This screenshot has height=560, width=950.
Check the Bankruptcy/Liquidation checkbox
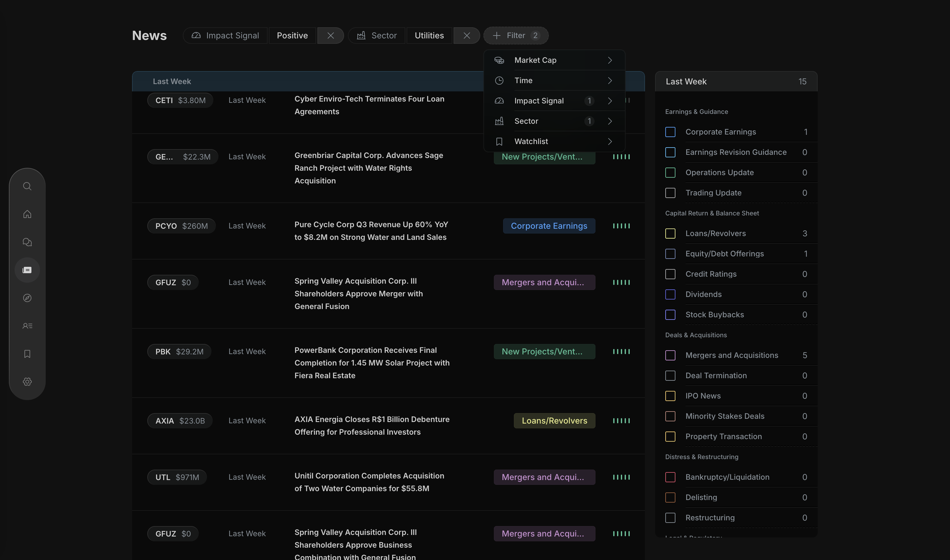[x=670, y=477]
